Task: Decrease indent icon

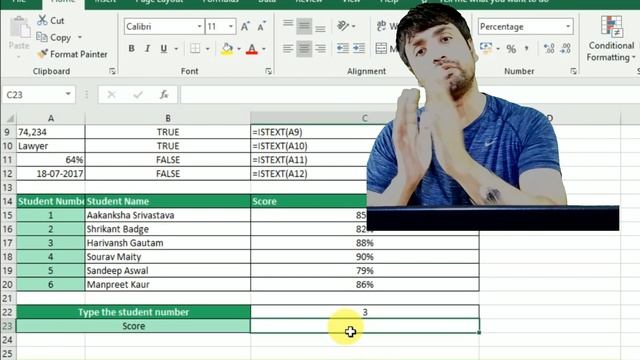Action: (342, 49)
